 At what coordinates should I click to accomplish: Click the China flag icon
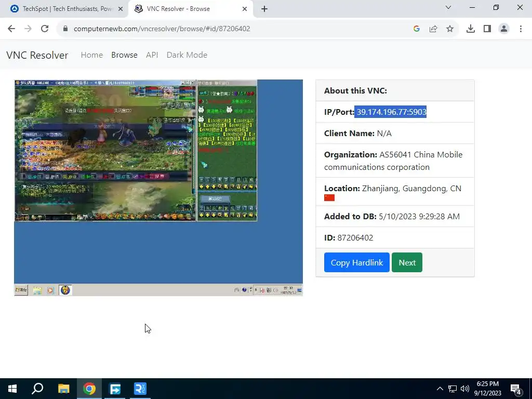click(329, 197)
